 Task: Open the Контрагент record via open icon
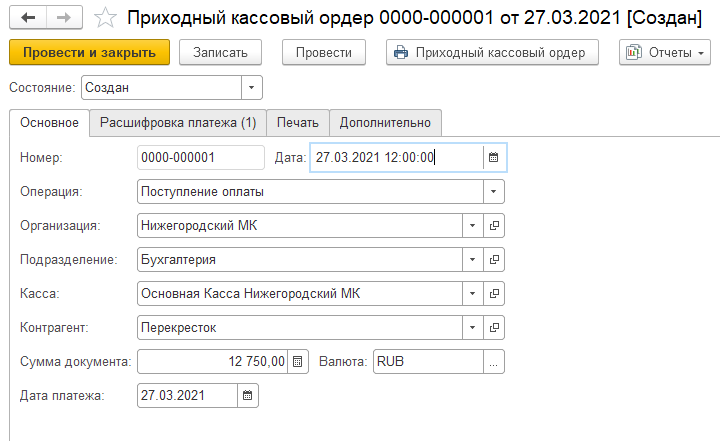point(493,327)
